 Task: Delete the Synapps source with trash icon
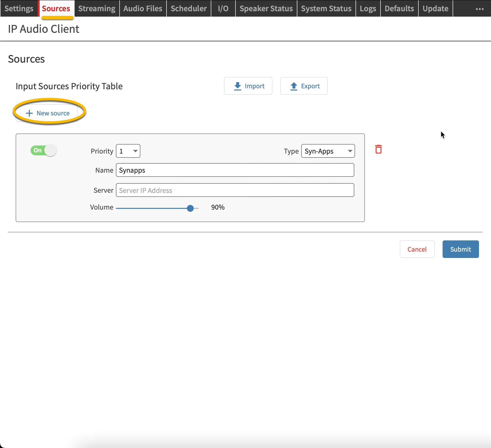pyautogui.click(x=378, y=149)
